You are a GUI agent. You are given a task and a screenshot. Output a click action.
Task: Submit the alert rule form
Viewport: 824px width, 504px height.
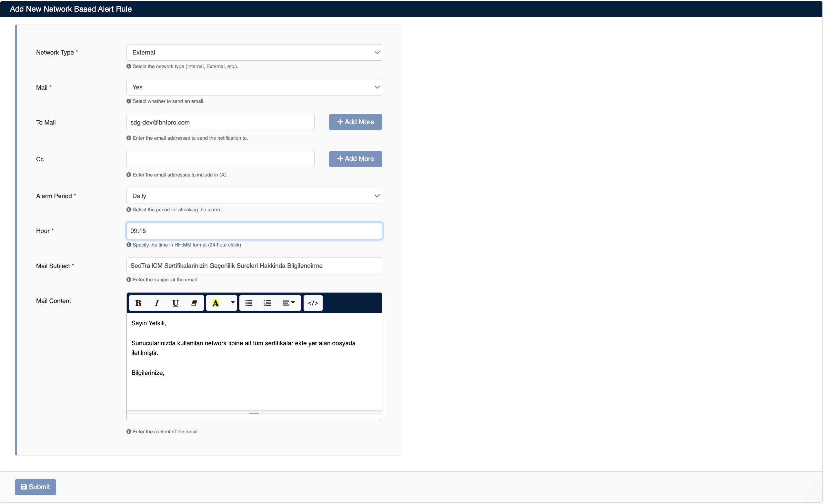tap(35, 487)
